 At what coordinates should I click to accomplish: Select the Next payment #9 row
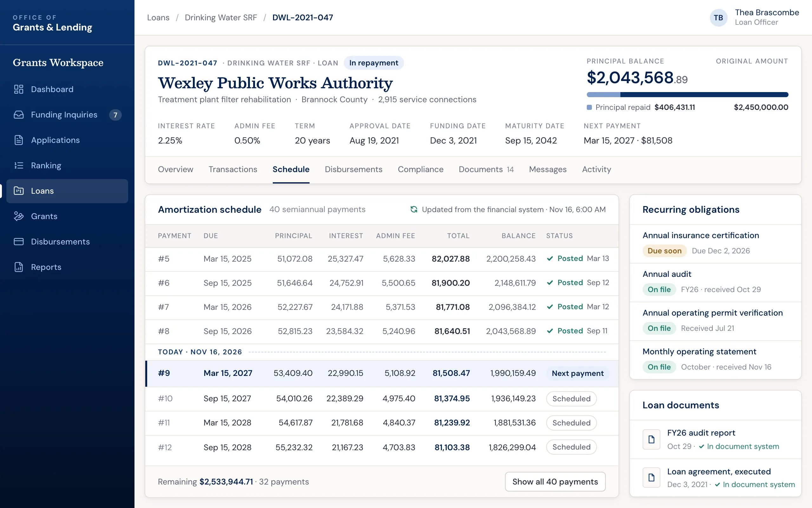coord(382,373)
